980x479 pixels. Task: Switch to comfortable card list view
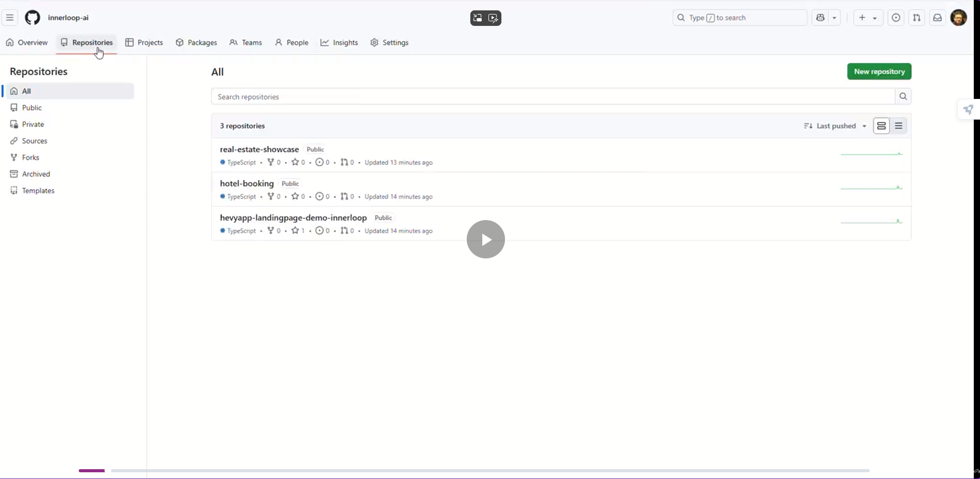click(x=882, y=126)
